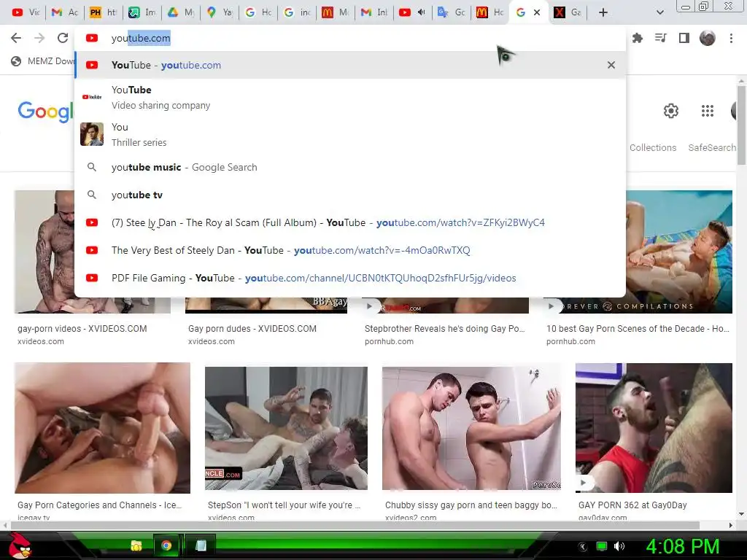
Task: Open the SafeSearch setting link
Action: point(712,147)
